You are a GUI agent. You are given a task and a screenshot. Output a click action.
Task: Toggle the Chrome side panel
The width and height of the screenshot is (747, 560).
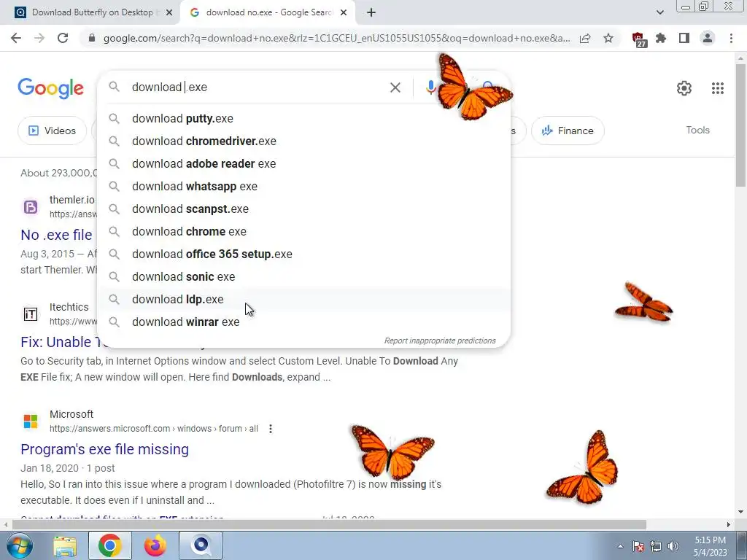(x=684, y=38)
